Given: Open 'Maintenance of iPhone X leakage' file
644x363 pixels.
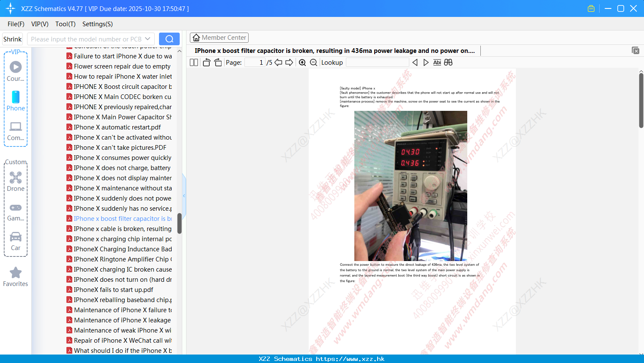Looking at the screenshot, I should tap(119, 320).
